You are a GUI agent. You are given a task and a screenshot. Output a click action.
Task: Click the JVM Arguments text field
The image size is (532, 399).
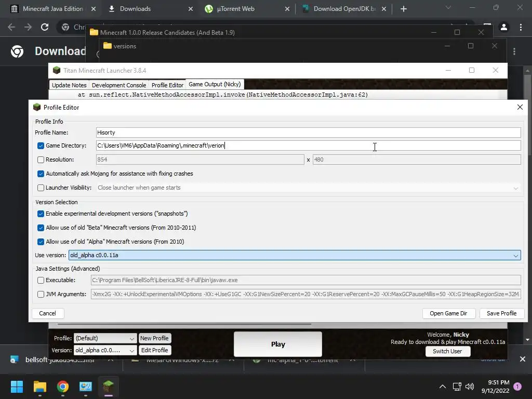point(305,294)
